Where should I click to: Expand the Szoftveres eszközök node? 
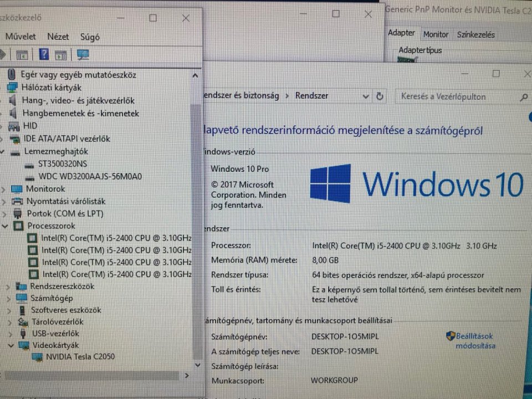click(9, 310)
